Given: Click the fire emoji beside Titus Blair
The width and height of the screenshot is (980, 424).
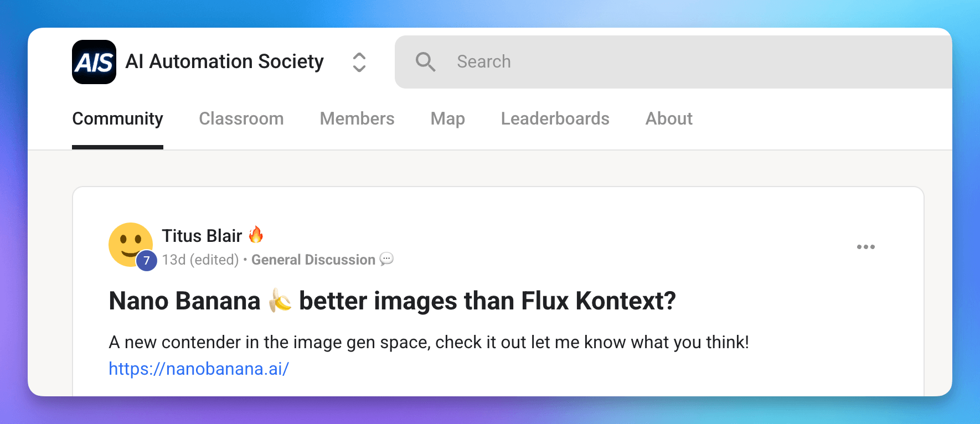Looking at the screenshot, I should pos(256,235).
